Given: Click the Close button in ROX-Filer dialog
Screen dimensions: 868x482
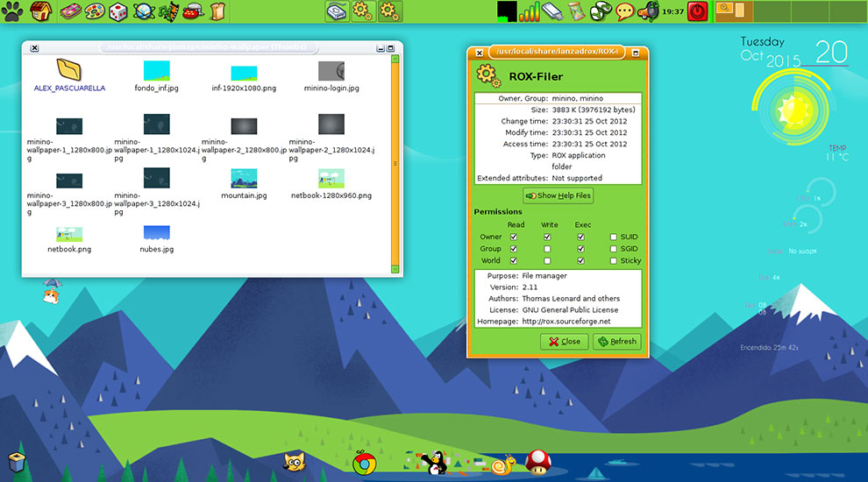Looking at the screenshot, I should pos(564,342).
